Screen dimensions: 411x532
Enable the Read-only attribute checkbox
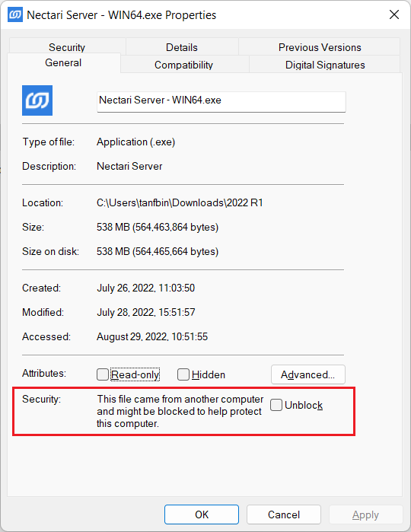coord(103,374)
